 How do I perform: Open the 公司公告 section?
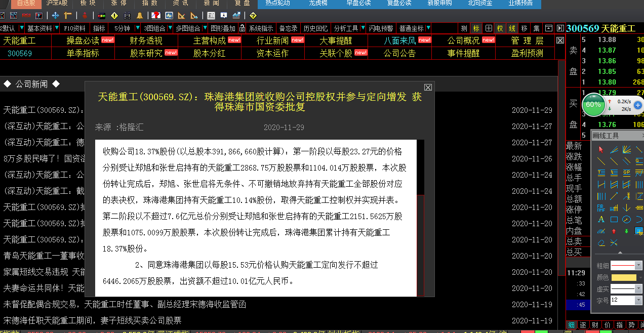coord(399,53)
